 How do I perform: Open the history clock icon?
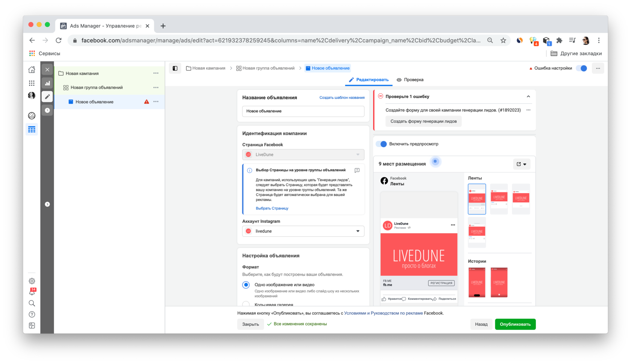(x=47, y=110)
